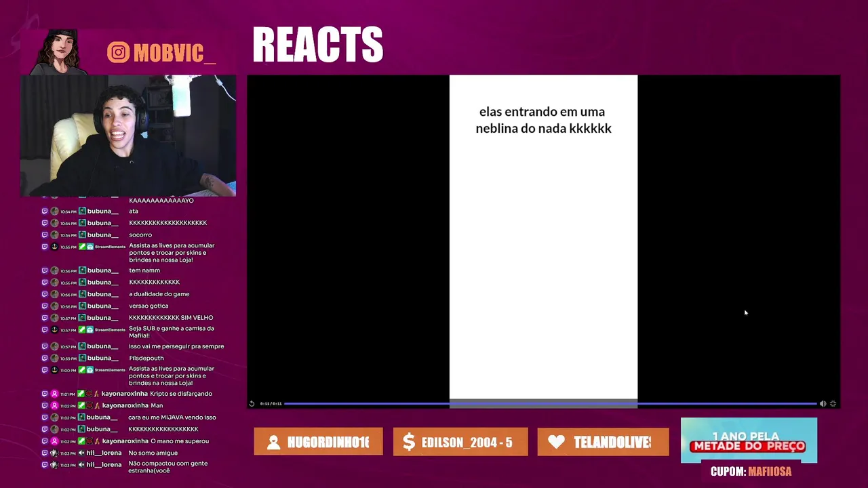Click the chat message 'tem namm'

[144, 270]
